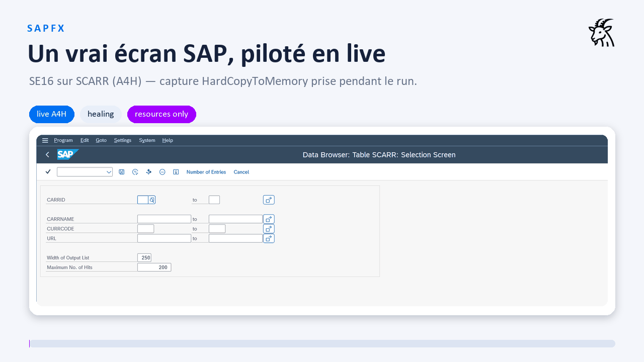Screen dimensions: 644x362
Task: Expand the transaction command field dropdown arrow
Action: point(109,172)
